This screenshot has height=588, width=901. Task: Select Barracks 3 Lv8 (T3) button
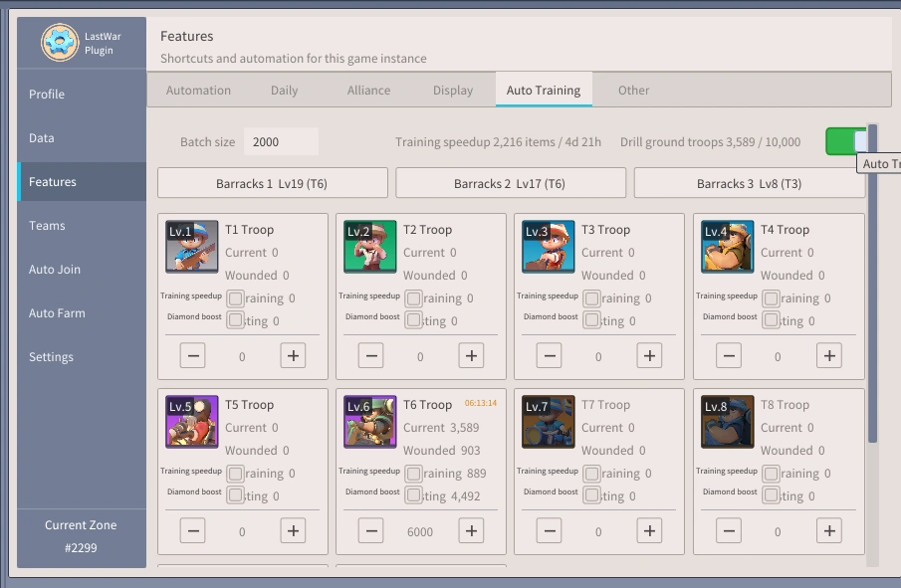pyautogui.click(x=750, y=183)
